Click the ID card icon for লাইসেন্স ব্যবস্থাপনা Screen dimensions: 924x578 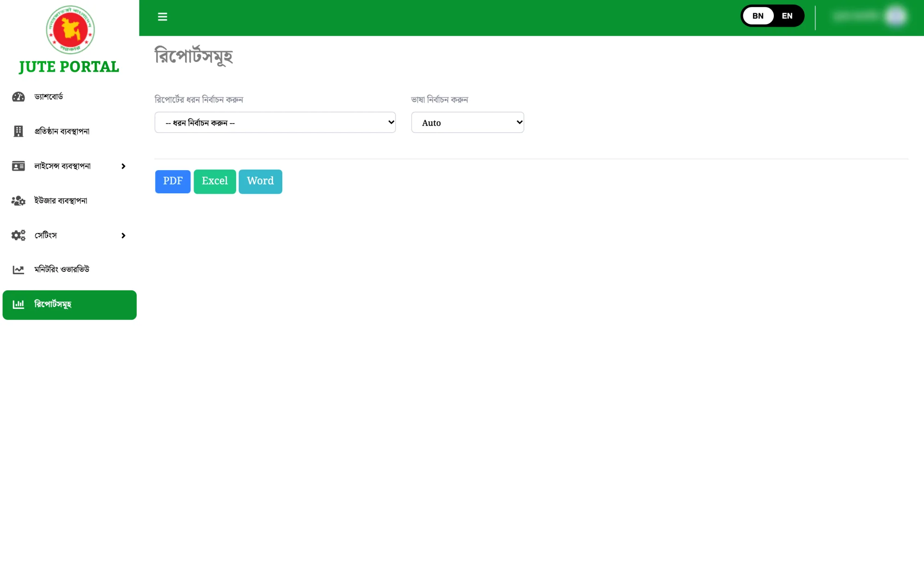[x=18, y=166]
